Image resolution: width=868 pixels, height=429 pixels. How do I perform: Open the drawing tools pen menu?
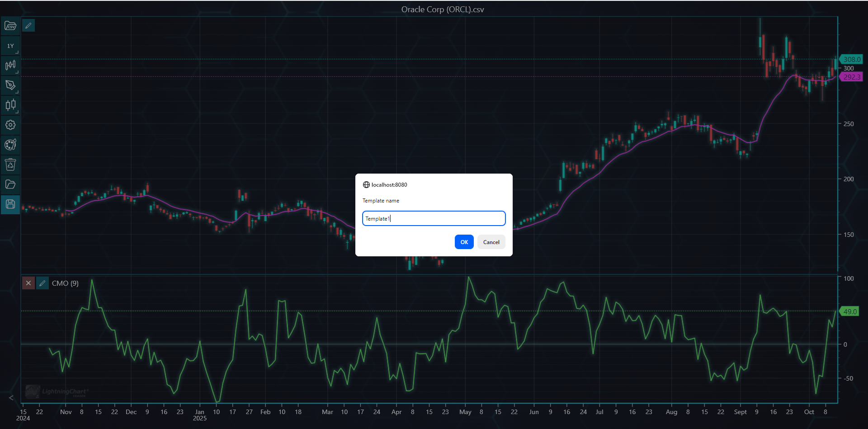(10, 85)
